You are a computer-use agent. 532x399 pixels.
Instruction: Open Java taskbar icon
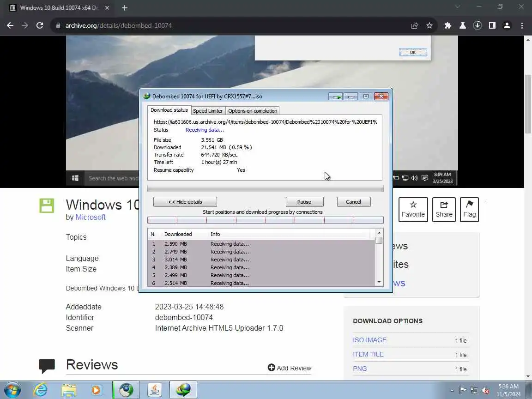pyautogui.click(x=154, y=390)
